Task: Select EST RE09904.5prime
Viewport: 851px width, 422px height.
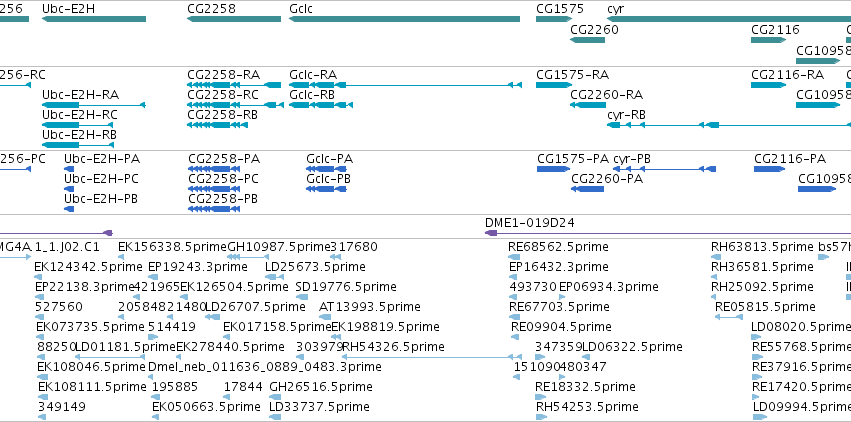Action: 516,337
